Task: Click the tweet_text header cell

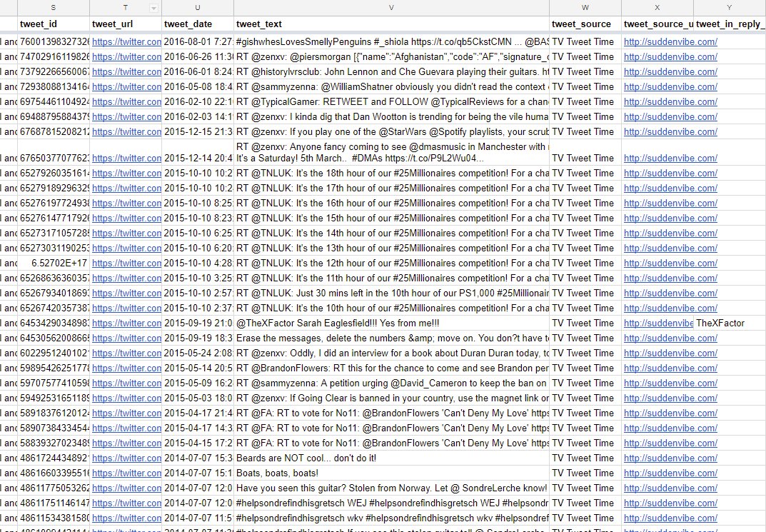Action: click(391, 24)
